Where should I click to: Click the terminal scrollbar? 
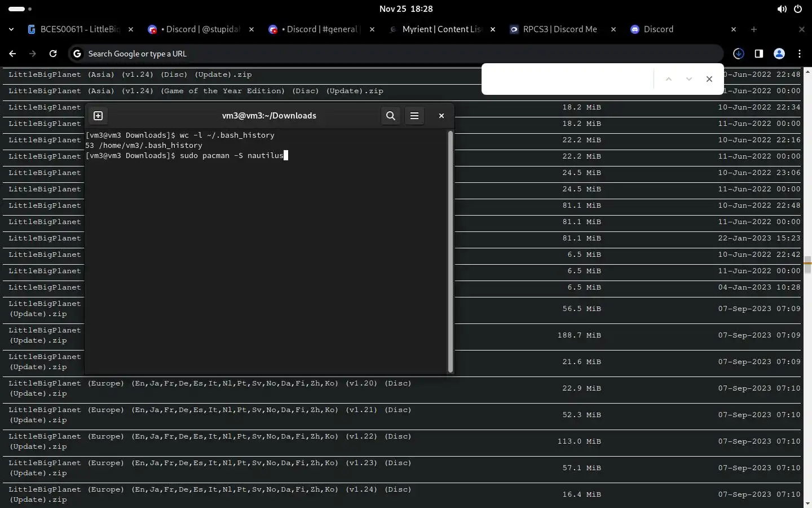[x=451, y=252]
